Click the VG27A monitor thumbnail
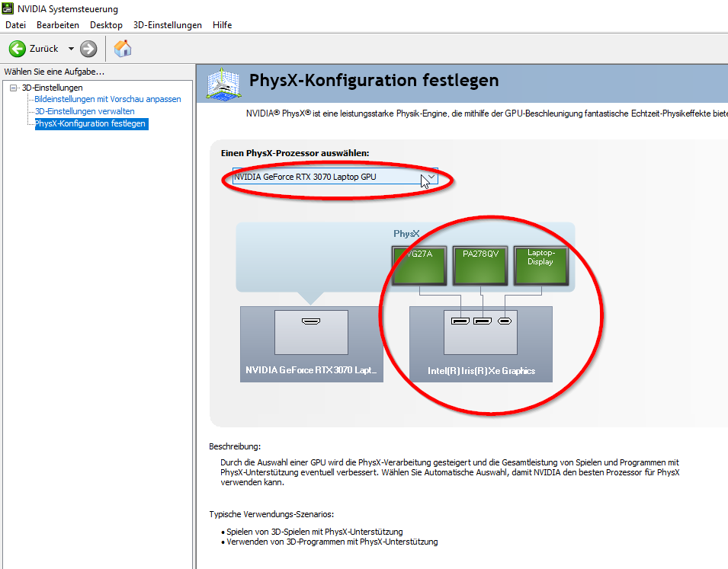The image size is (728, 569). (419, 266)
